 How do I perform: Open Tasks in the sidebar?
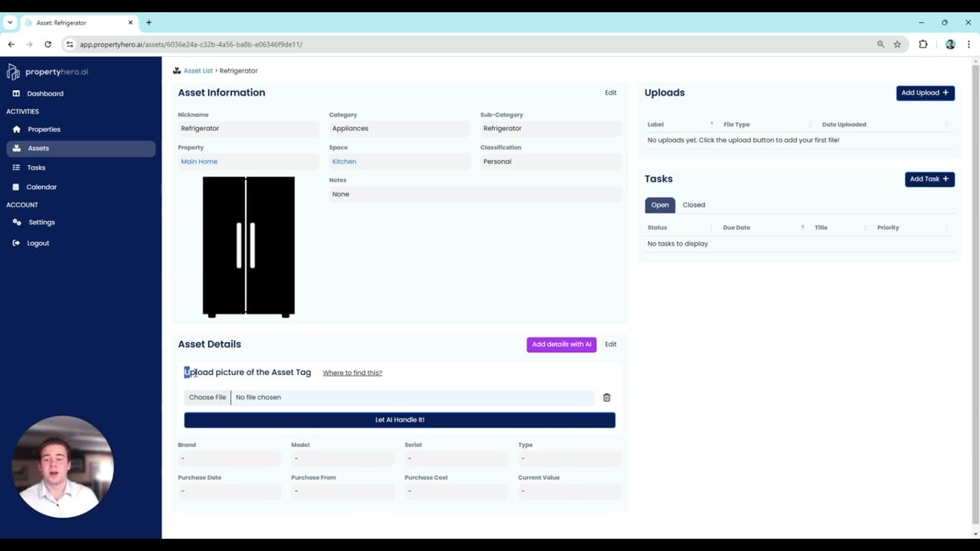tap(36, 168)
